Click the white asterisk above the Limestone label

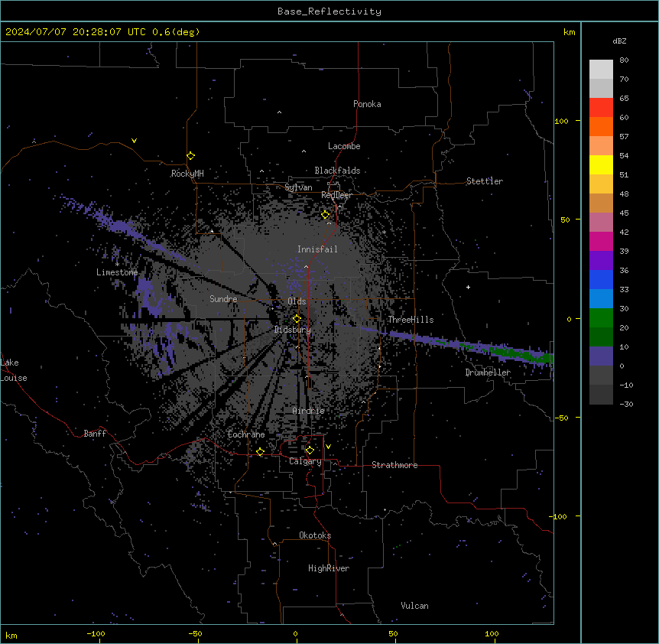117,265
